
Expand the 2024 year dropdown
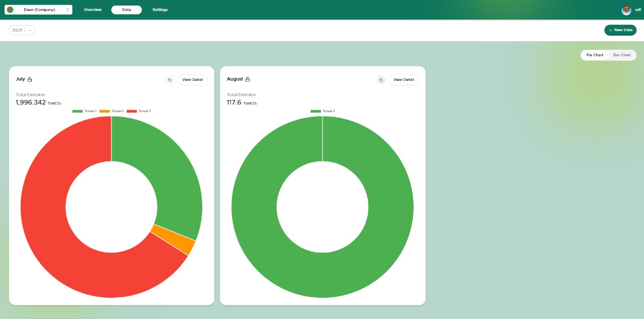tap(22, 30)
